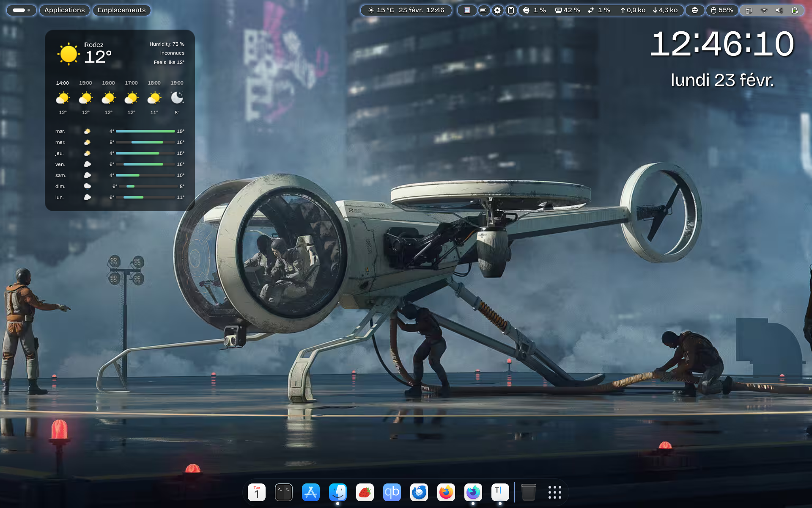
Task: Launch Thunderbird mail from dock
Action: pos(419,492)
